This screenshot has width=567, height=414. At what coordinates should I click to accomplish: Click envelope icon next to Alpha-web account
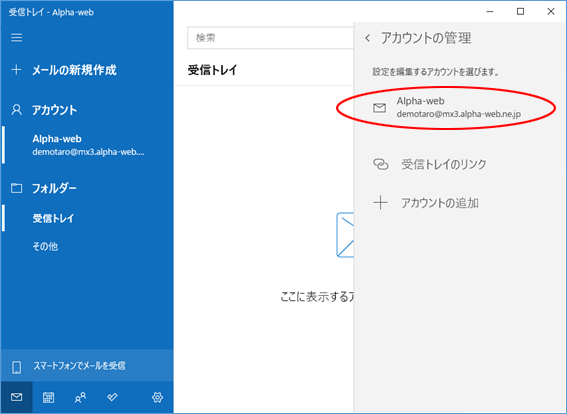pyautogui.click(x=379, y=108)
